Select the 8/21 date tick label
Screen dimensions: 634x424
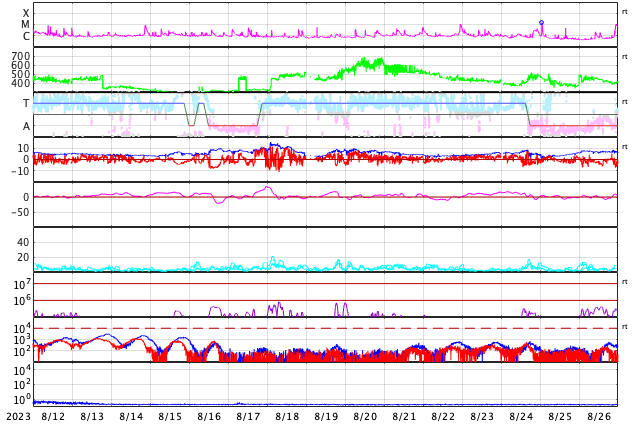click(x=404, y=416)
